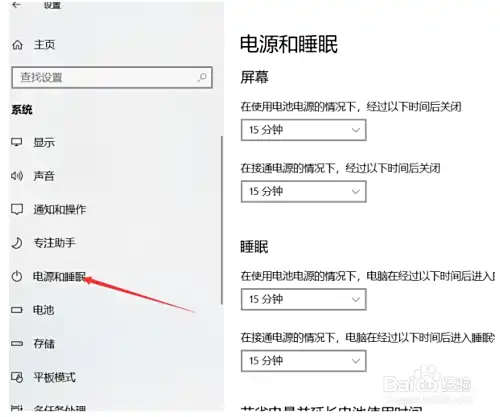Viewport: 500px width, 417px height.
Task: Click the 平板模式 tablet icon
Action: click(x=17, y=377)
